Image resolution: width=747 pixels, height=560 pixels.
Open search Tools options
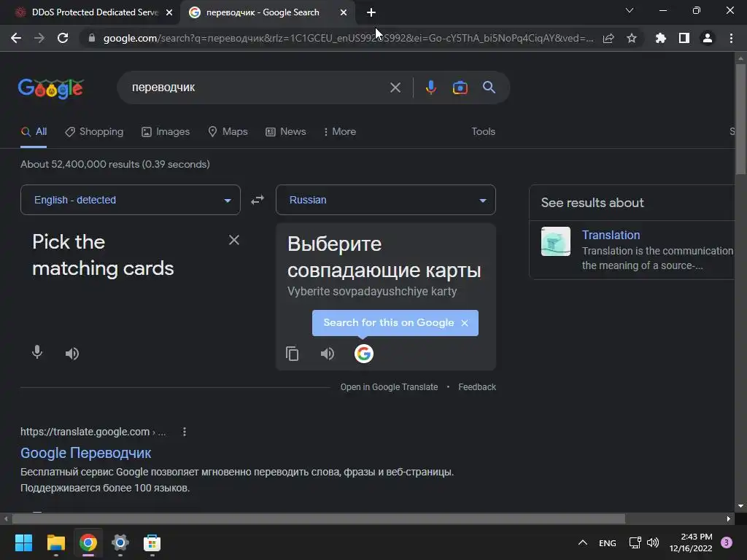pyautogui.click(x=483, y=132)
